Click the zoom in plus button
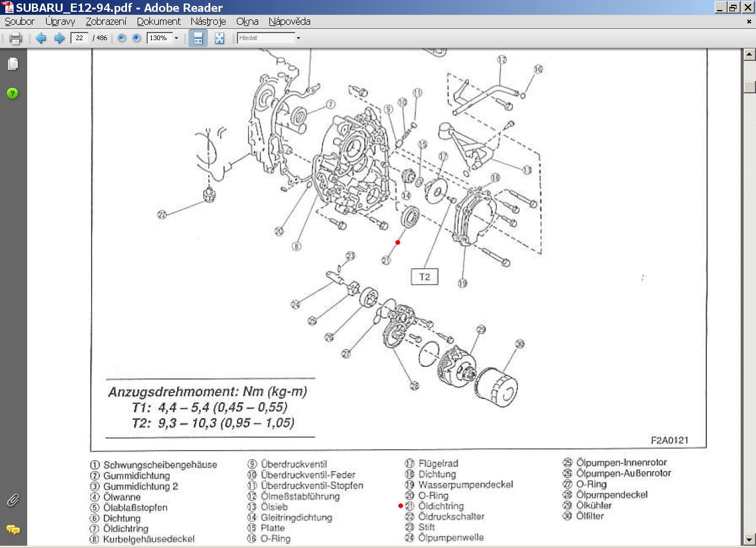 point(136,38)
